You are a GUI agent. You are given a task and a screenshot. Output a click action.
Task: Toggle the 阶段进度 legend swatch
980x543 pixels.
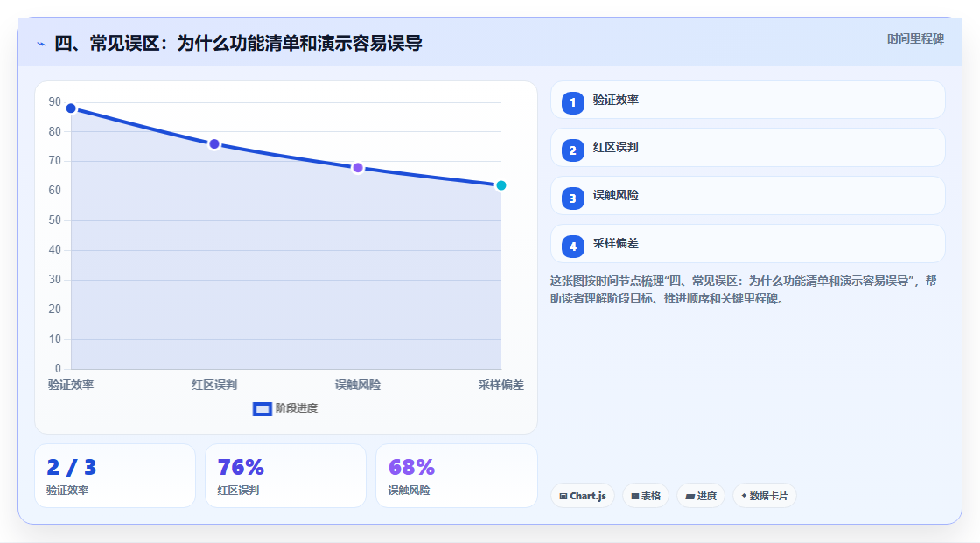click(x=262, y=409)
